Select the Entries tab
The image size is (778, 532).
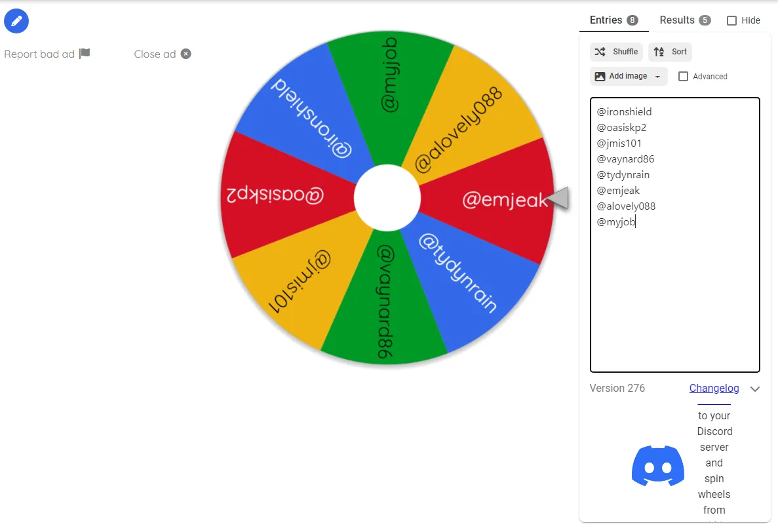(613, 20)
